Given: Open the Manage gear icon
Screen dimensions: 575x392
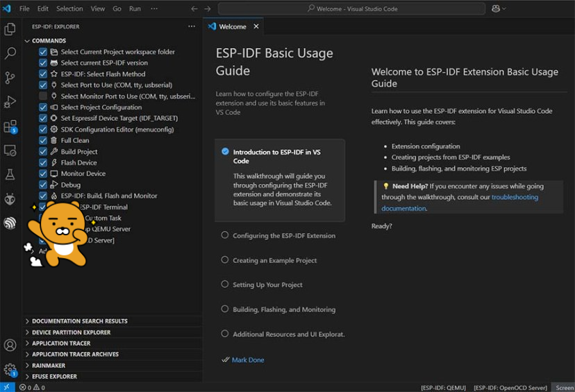Looking at the screenshot, I should tap(10, 370).
